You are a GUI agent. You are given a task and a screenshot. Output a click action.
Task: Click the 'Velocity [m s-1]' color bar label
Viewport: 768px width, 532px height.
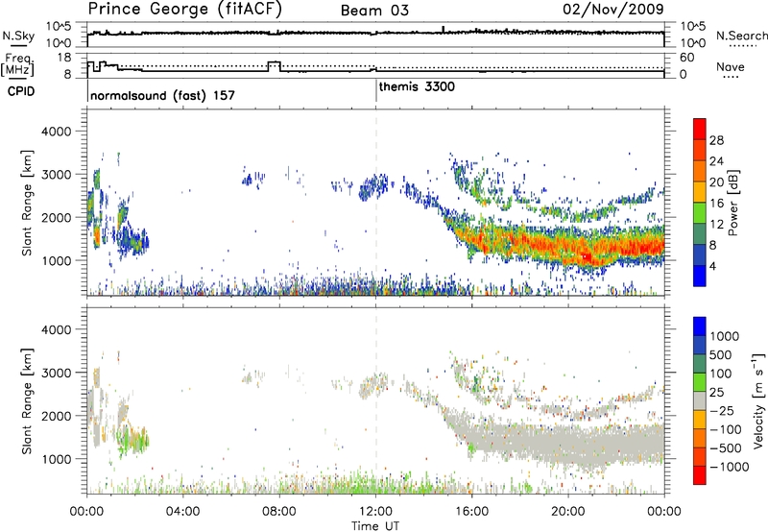point(758,400)
